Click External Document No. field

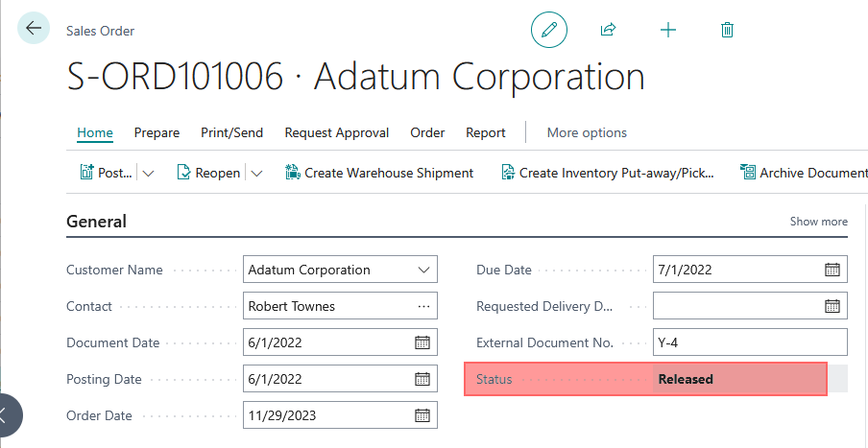click(x=750, y=342)
